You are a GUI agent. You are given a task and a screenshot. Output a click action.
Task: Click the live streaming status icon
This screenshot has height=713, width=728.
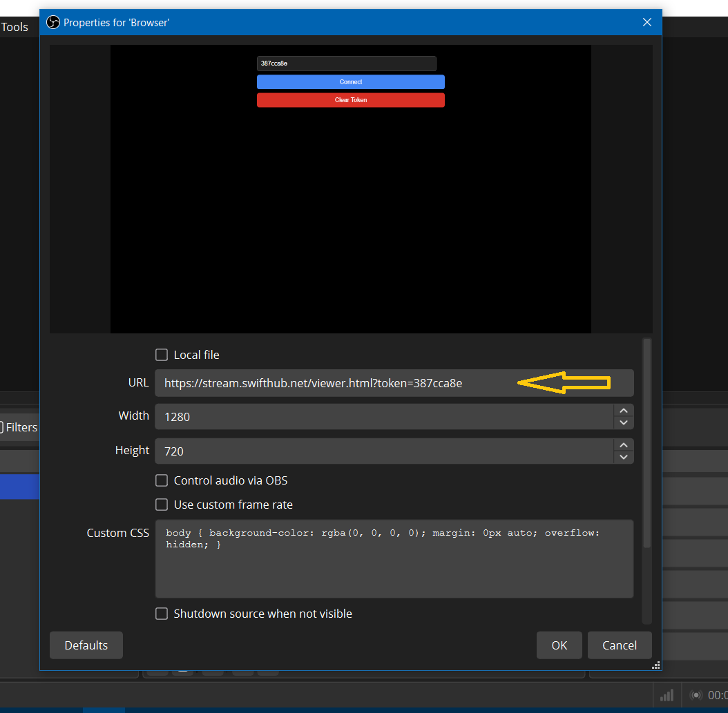click(696, 695)
